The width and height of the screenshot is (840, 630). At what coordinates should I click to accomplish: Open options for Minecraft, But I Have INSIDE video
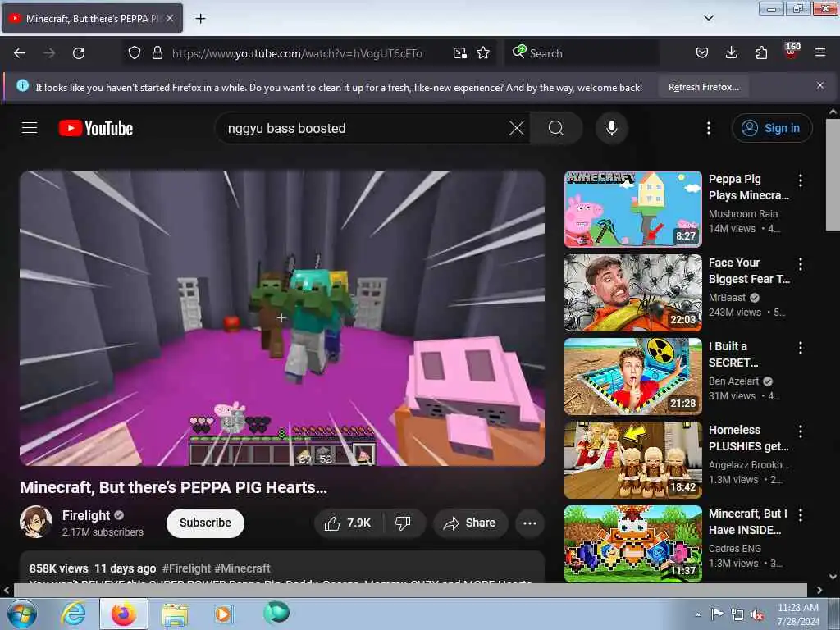(x=801, y=515)
